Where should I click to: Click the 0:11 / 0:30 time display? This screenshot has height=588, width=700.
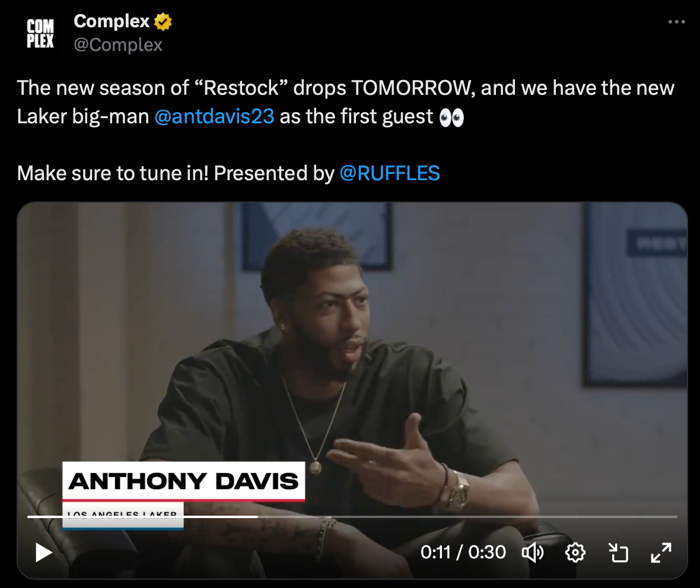pos(463,552)
